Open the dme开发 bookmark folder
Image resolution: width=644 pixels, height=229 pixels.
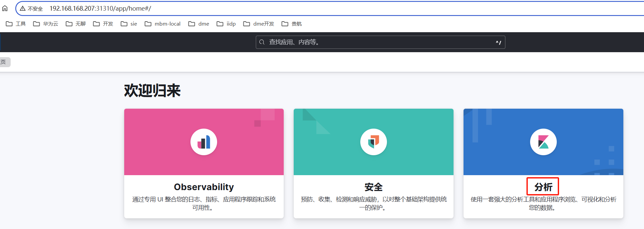click(259, 24)
